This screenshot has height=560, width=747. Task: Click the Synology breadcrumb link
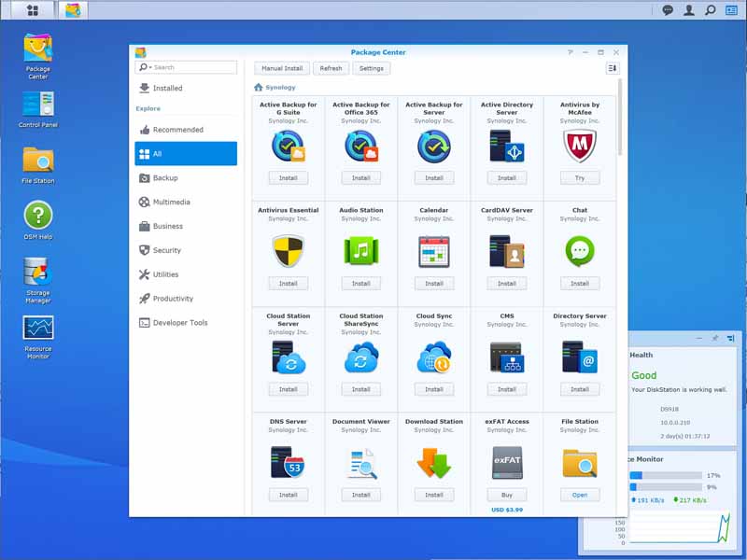click(x=281, y=87)
